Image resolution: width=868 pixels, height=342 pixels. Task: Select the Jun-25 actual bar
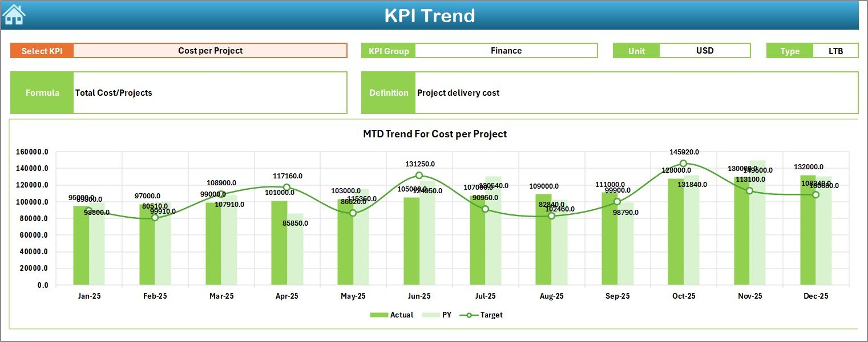[410, 242]
